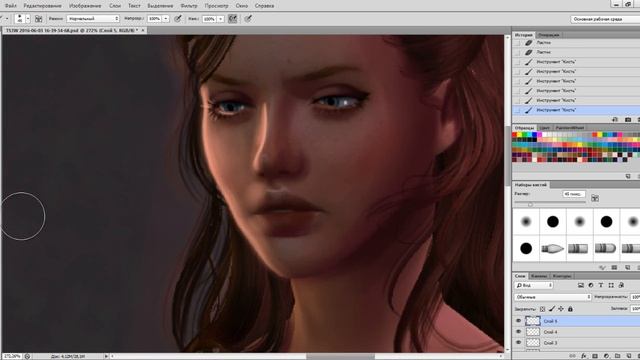
Task: Open preset manager icon in Brush Presets
Action: (x=614, y=267)
